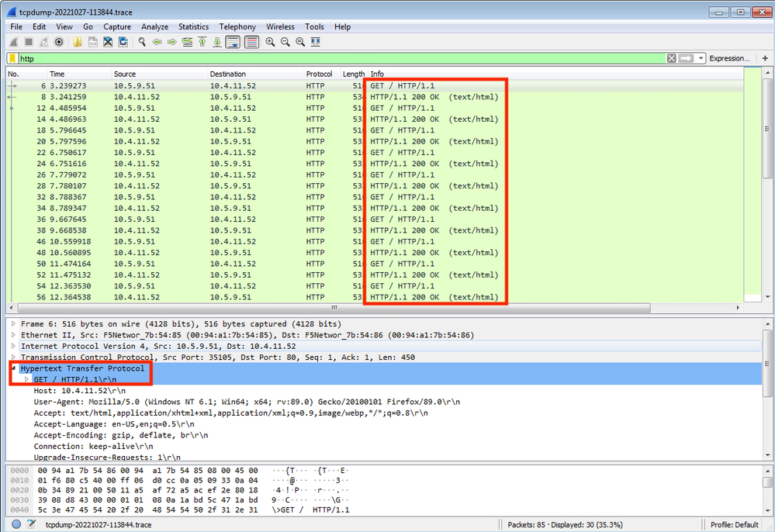Click the display filter bookmark icon
The height and width of the screenshot is (532, 775).
point(12,58)
